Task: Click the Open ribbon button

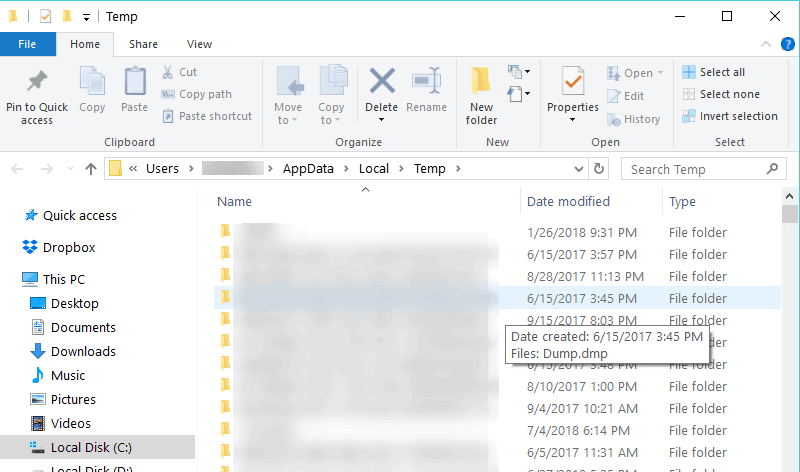Action: click(x=635, y=73)
